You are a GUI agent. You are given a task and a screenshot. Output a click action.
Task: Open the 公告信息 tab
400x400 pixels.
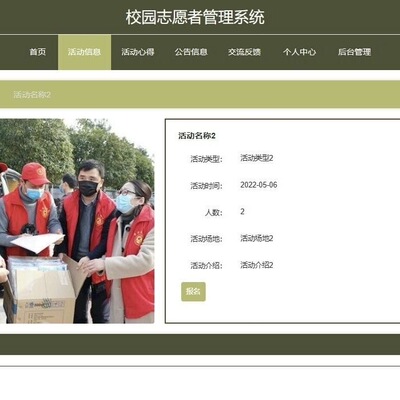(191, 52)
